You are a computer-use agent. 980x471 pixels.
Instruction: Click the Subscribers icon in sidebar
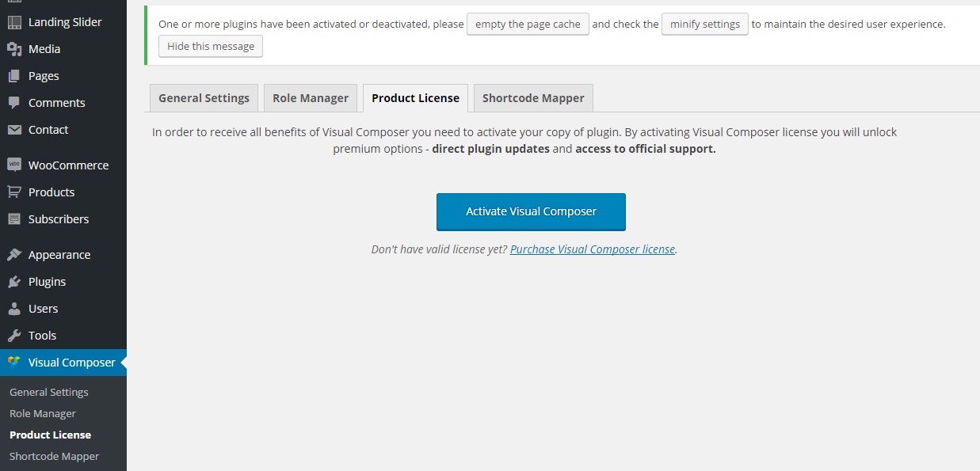13,219
